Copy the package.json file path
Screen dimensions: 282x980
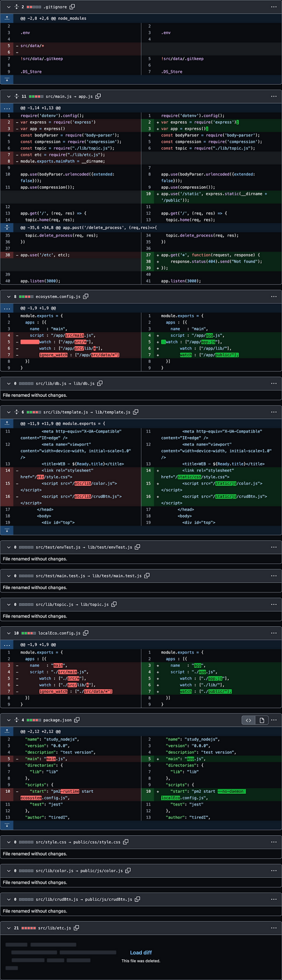[x=77, y=720]
